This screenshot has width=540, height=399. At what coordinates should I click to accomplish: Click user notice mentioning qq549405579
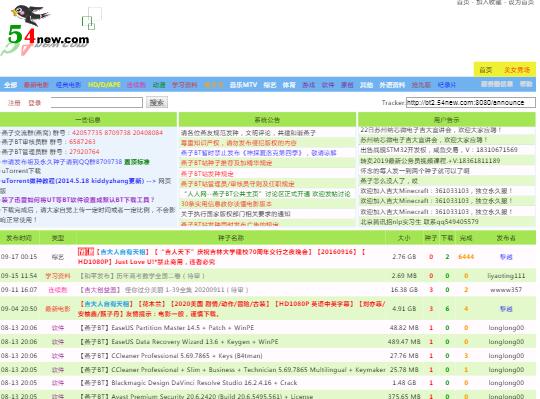(419, 222)
